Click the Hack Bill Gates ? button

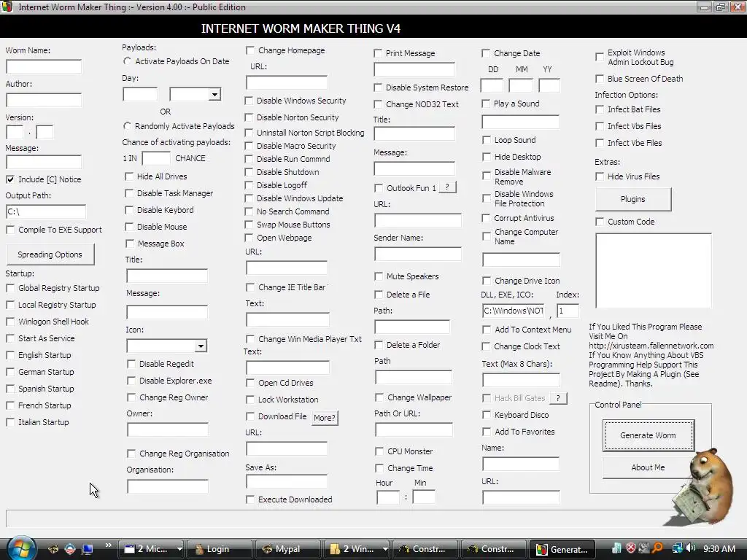point(558,398)
